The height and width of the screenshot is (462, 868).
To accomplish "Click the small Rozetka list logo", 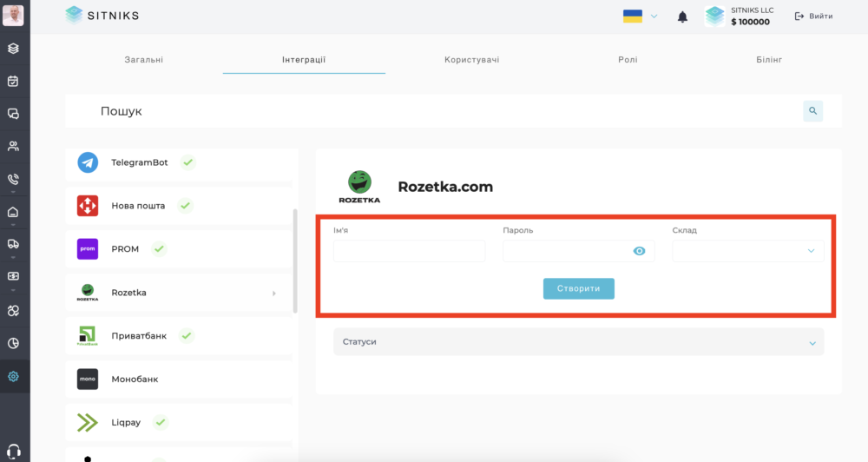I will pyautogui.click(x=88, y=293).
